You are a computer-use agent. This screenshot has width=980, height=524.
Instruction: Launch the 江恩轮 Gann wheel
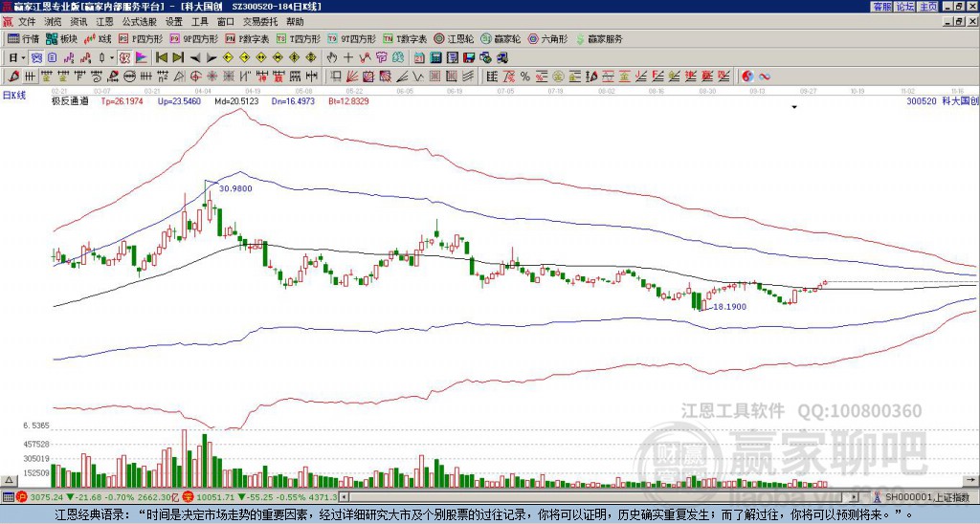(x=454, y=38)
